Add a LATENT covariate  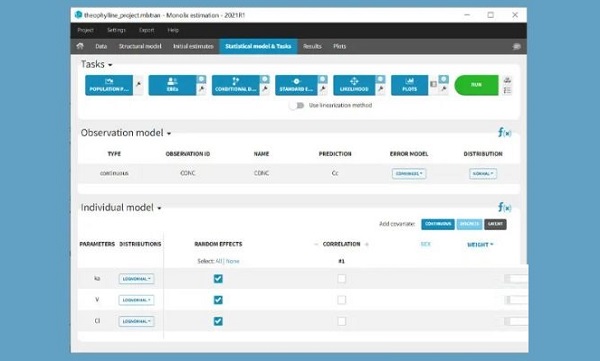click(496, 224)
